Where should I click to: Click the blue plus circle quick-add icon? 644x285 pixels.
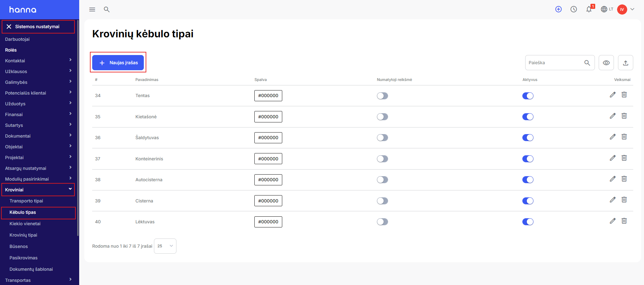coord(558,9)
